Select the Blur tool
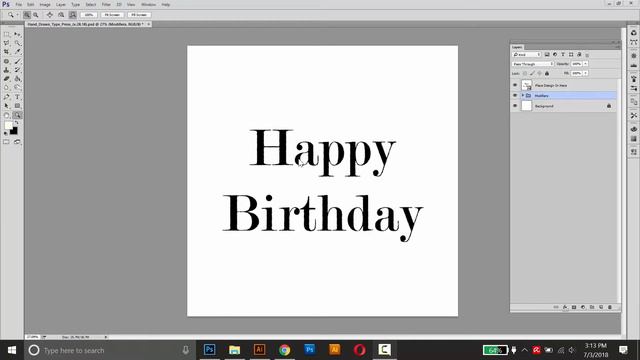The image size is (640, 360). pos(7,88)
